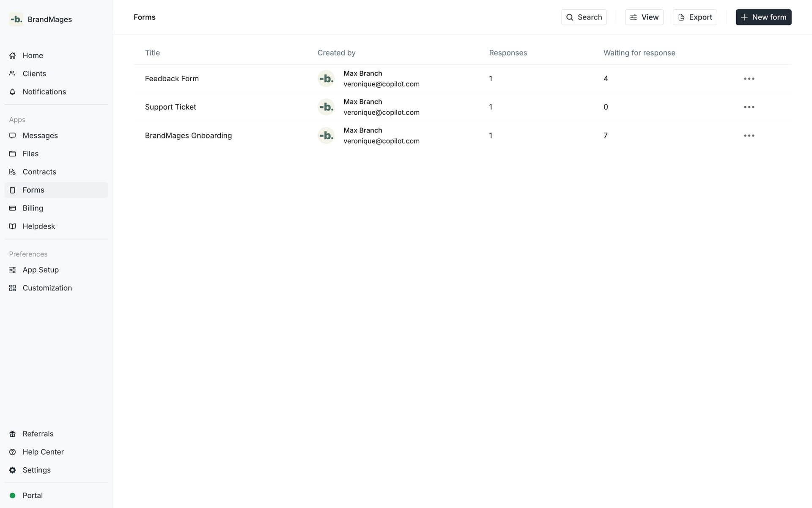
Task: Sort by the Title column header
Action: click(152, 53)
